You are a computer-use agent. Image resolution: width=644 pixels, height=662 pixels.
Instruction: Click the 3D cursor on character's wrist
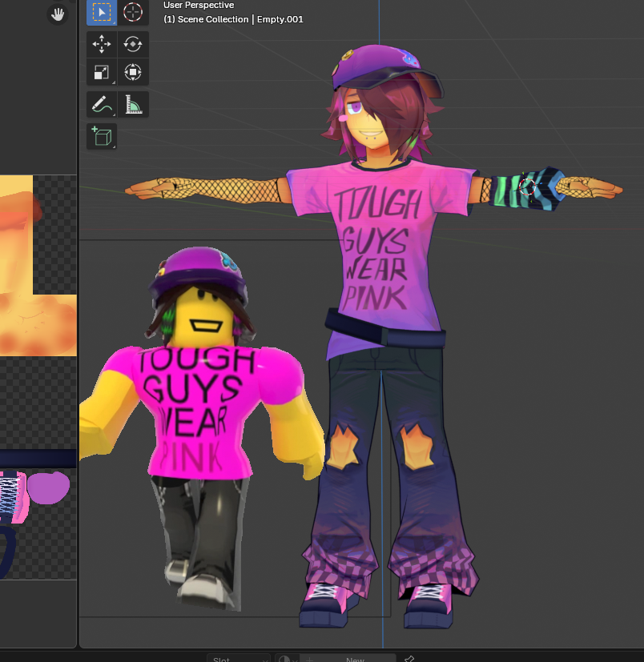[527, 187]
